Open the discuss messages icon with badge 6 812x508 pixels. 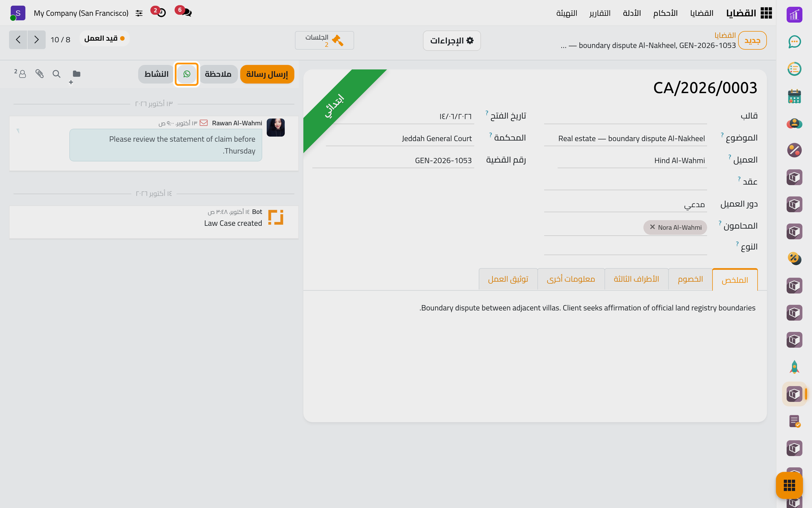point(184,11)
